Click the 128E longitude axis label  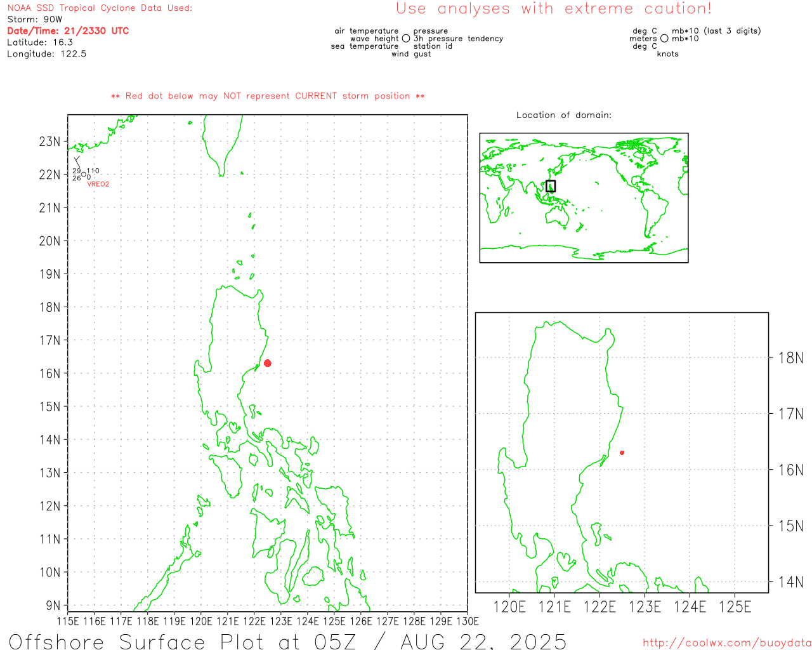click(x=414, y=621)
